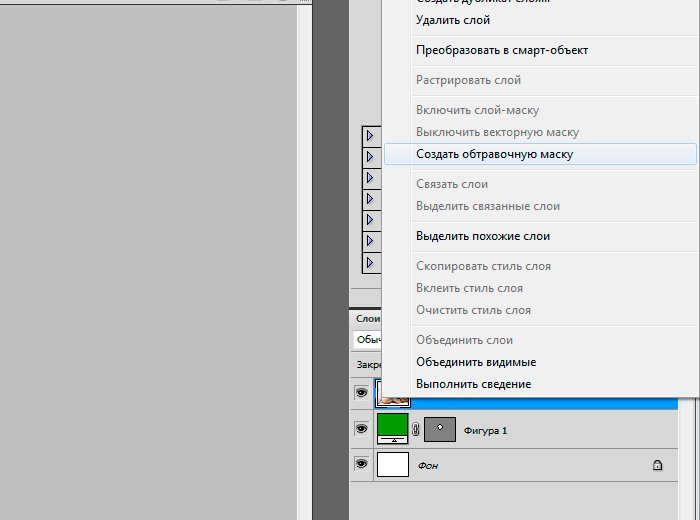The width and height of the screenshot is (700, 520).
Task: Switch to the Слои panel tab
Action: pos(369,319)
